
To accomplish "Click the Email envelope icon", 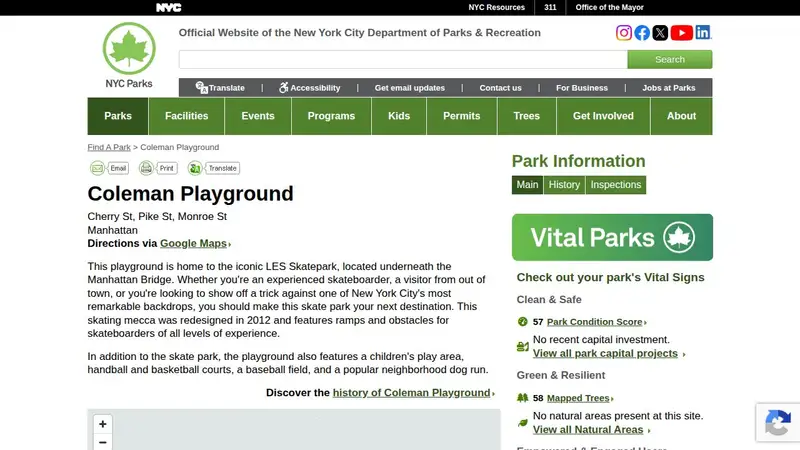I will [97, 168].
